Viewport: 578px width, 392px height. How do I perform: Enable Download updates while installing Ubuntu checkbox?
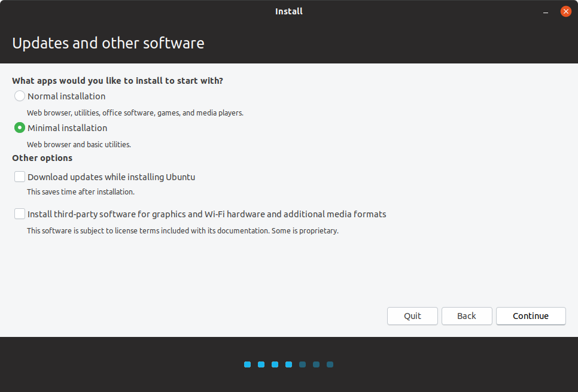pyautogui.click(x=20, y=177)
